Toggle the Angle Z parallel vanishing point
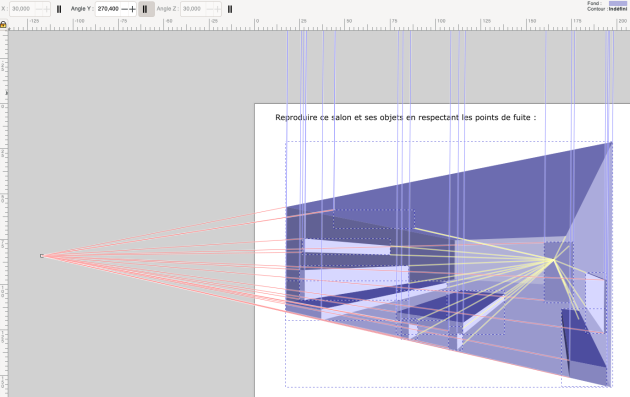This screenshot has height=397, width=630. pos(230,9)
